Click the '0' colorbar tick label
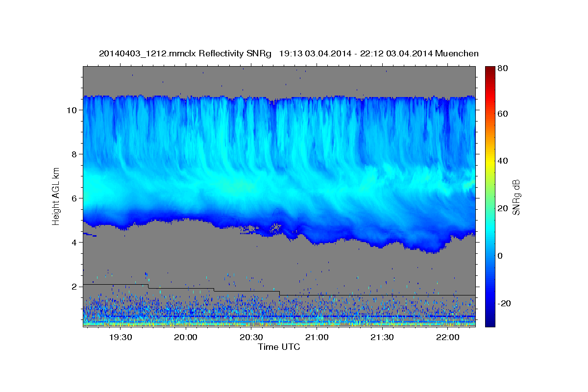This screenshot has width=588, height=392. point(500,256)
